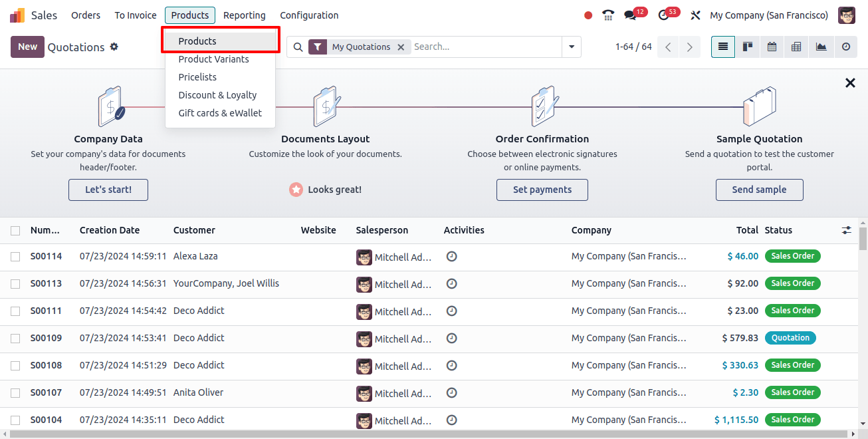This screenshot has height=439, width=868.
Task: Collapse the Products top menu
Action: coord(190,15)
